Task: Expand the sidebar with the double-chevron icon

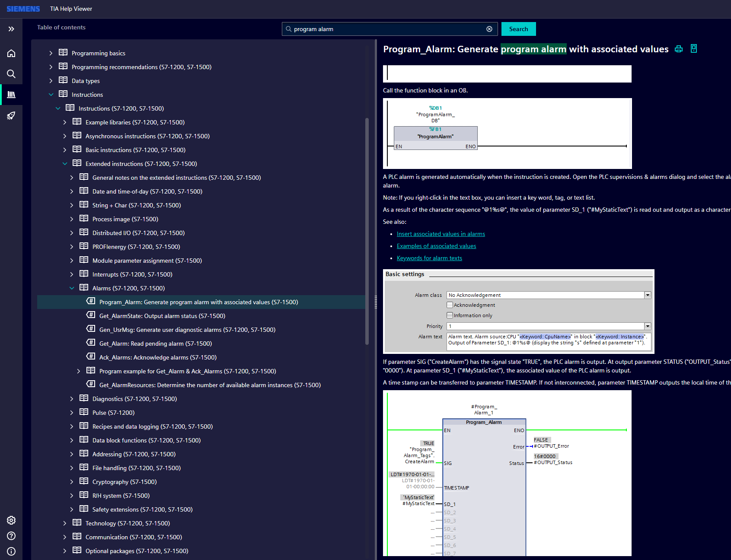Action: tap(11, 29)
